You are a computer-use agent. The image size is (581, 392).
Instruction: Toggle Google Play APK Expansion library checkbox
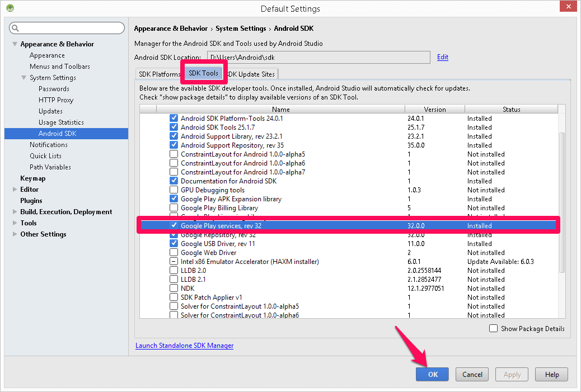pos(174,199)
